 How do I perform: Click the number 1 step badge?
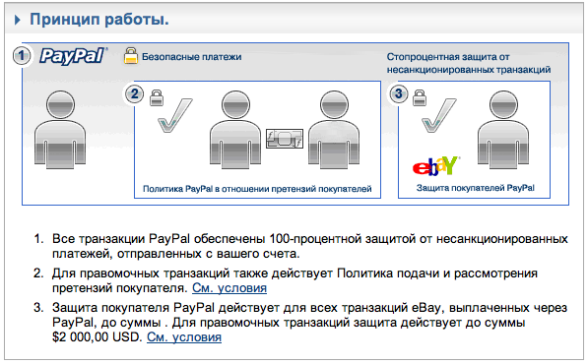[22, 56]
